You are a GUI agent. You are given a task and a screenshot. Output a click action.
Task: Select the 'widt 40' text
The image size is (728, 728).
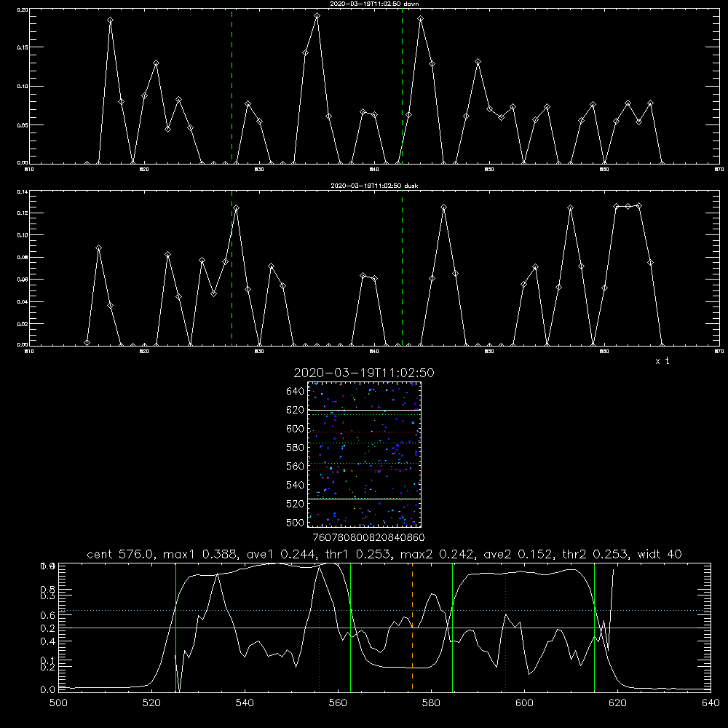(x=660, y=554)
